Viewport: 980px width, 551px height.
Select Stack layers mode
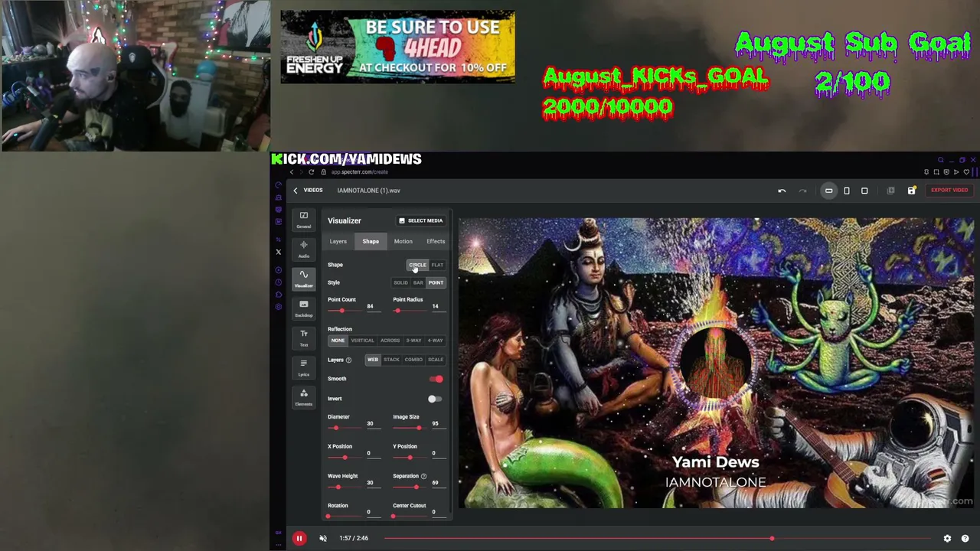(391, 360)
